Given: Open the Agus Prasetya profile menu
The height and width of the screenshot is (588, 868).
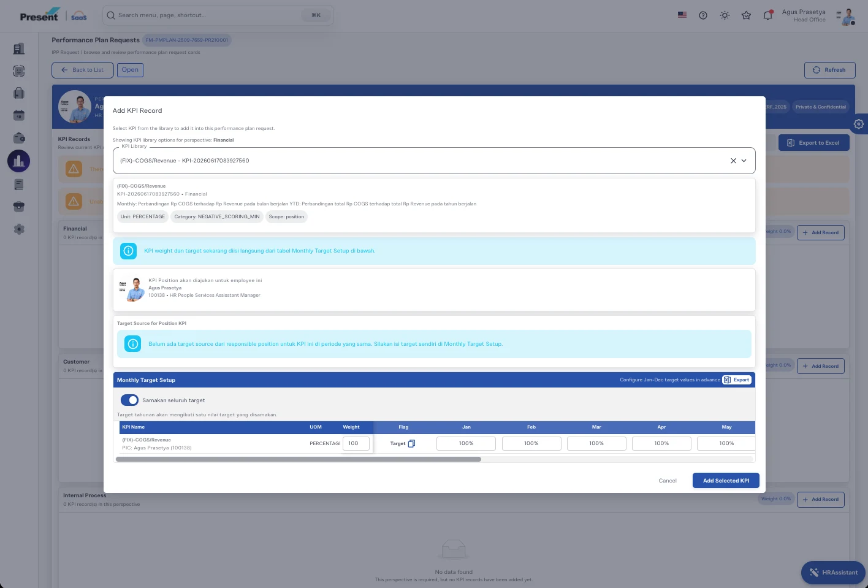Looking at the screenshot, I should click(819, 16).
